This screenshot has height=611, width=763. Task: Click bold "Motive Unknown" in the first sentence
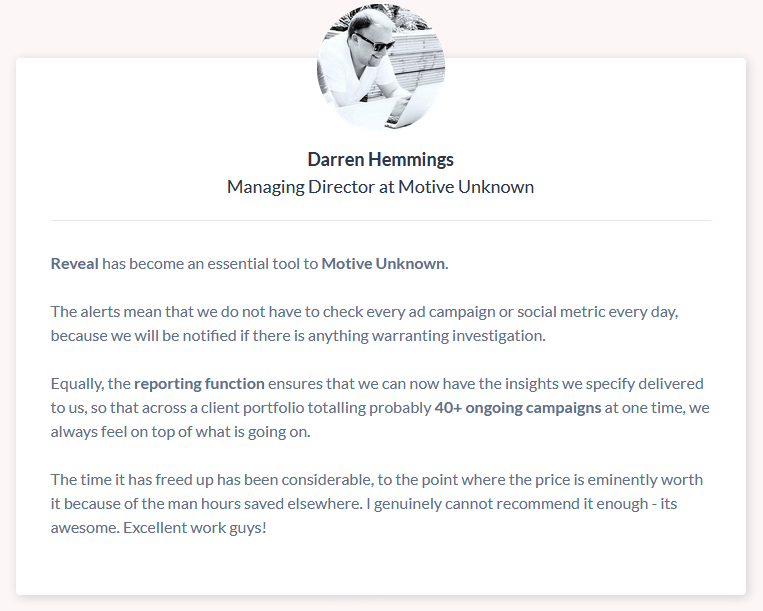(384, 265)
